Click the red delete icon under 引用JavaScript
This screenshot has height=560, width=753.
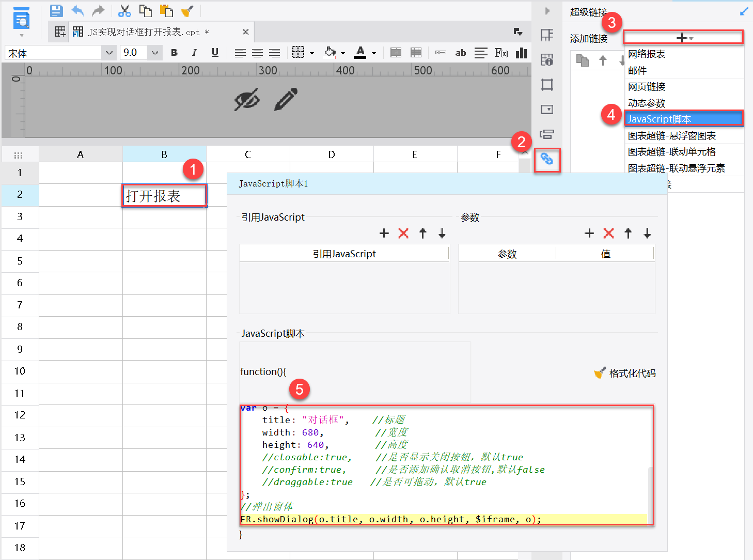(403, 234)
